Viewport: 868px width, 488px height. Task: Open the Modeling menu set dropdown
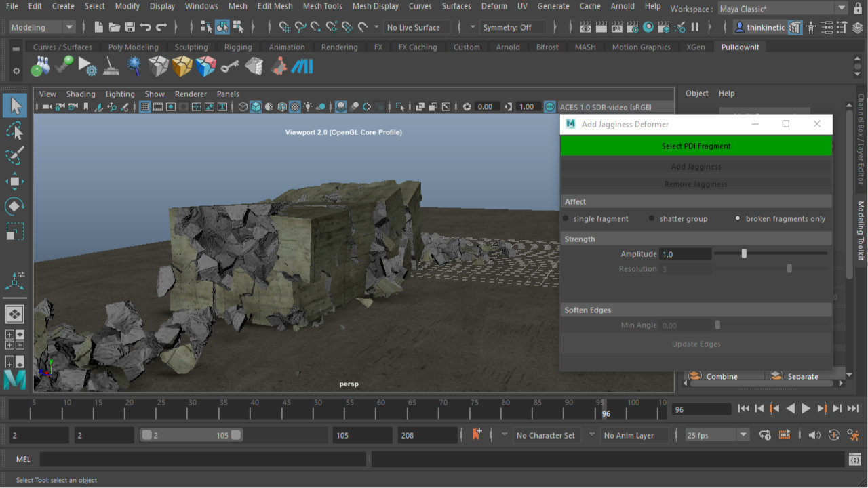pyautogui.click(x=42, y=27)
